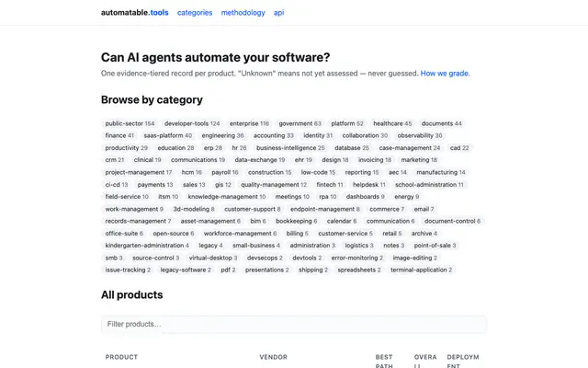Viewport: 588px width, 368px height.
Task: Select the manufacturing category tag
Action: 441,172
